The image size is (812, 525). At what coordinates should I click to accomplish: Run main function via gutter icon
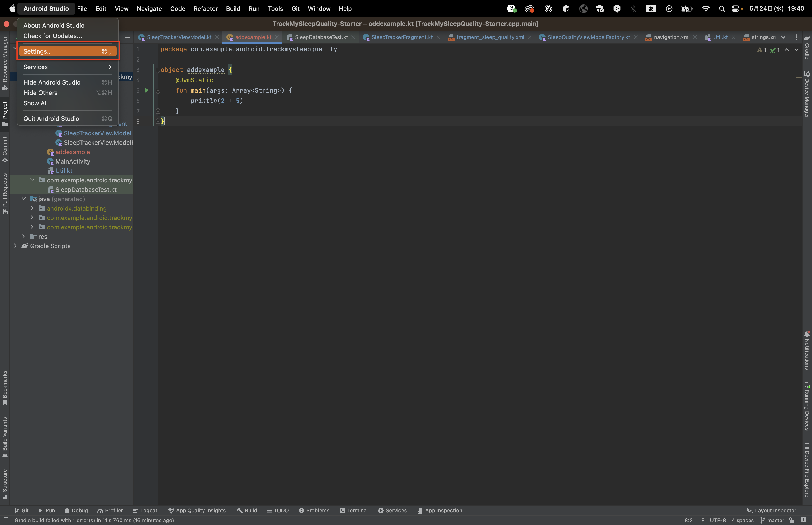coord(147,90)
